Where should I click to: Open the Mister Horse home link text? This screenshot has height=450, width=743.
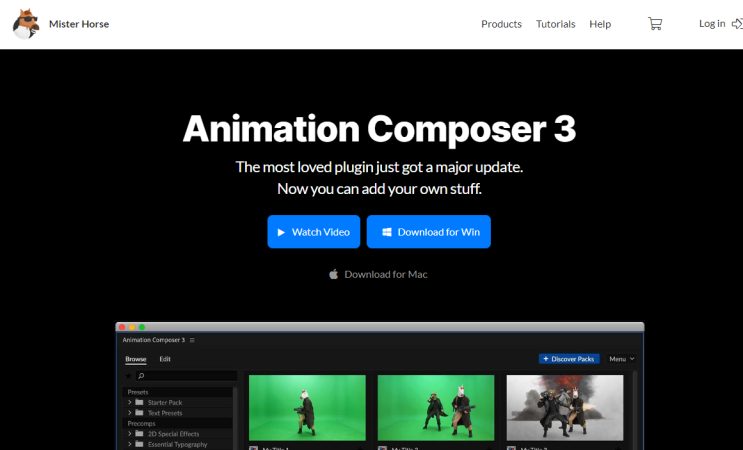[x=79, y=24]
